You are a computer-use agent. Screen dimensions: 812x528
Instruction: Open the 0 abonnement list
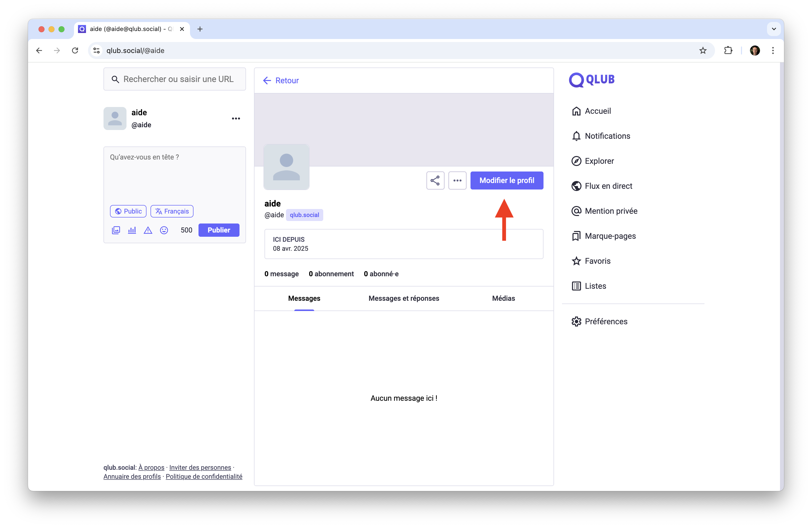(331, 274)
